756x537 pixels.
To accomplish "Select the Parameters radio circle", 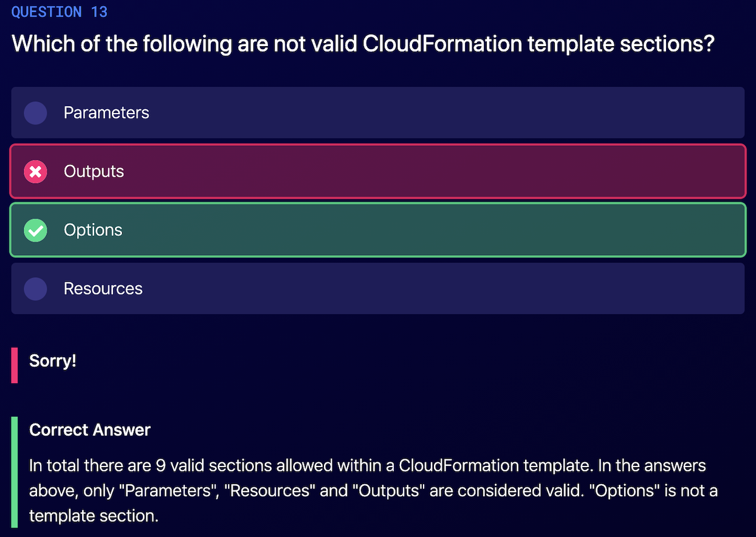I will pos(35,113).
